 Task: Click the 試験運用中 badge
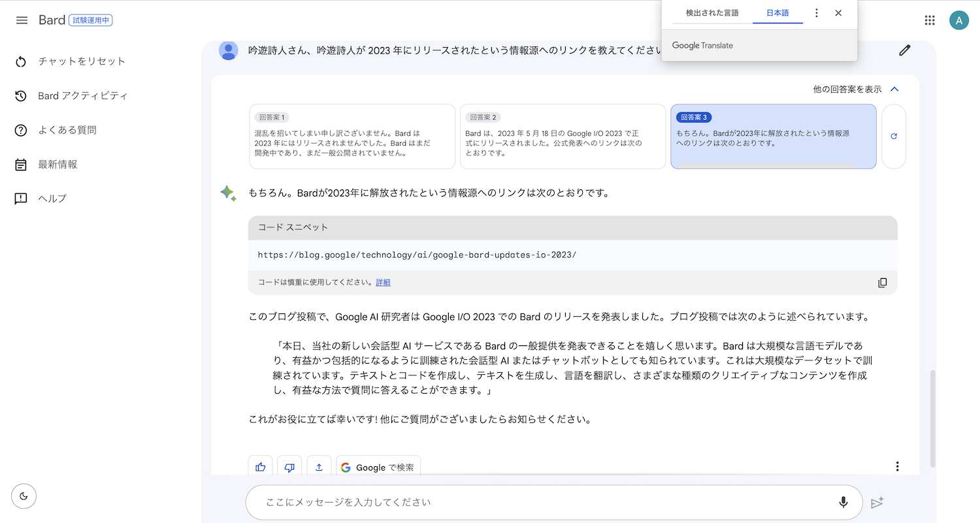point(91,20)
